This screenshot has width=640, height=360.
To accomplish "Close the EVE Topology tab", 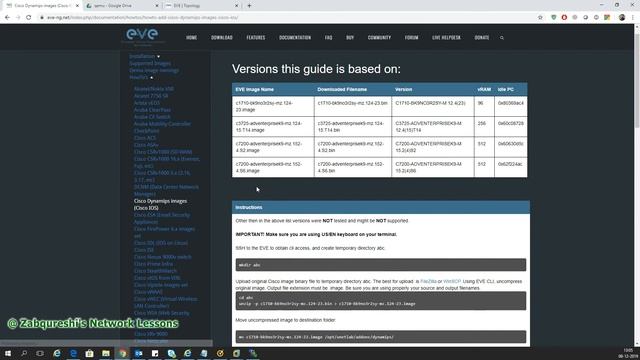I will [237, 6].
